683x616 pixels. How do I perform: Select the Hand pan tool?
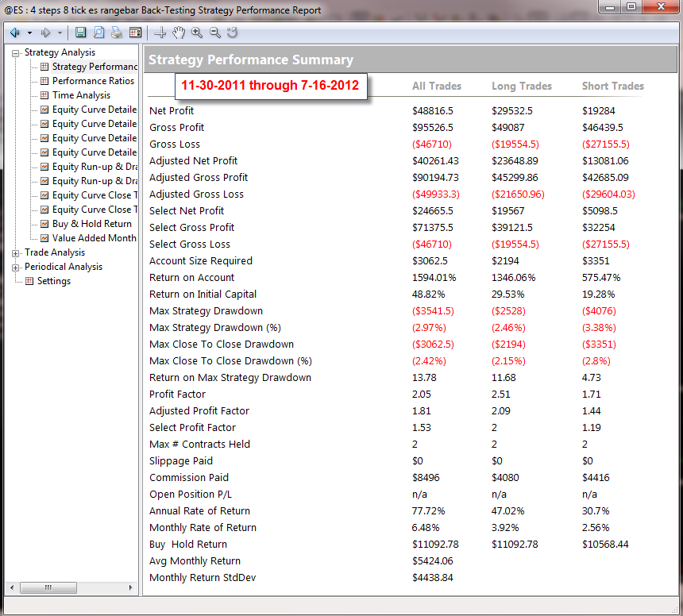tap(179, 33)
